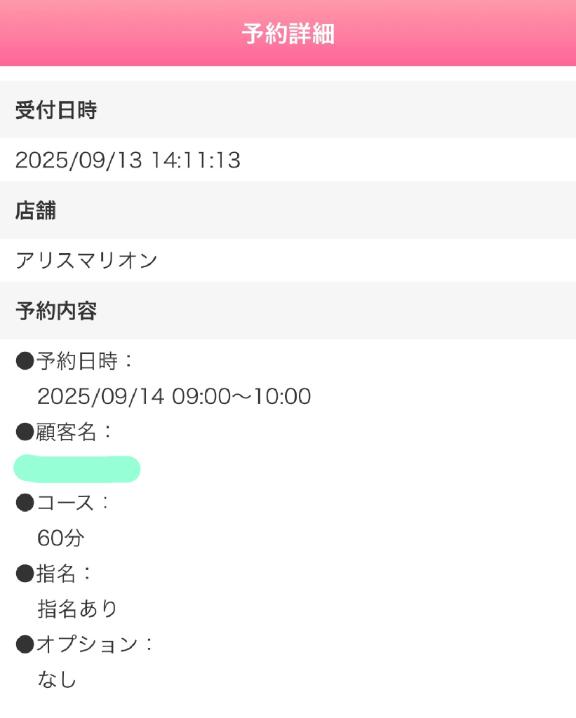Select the 受付日時 section heading
This screenshot has width=576, height=718.
(x=56, y=110)
